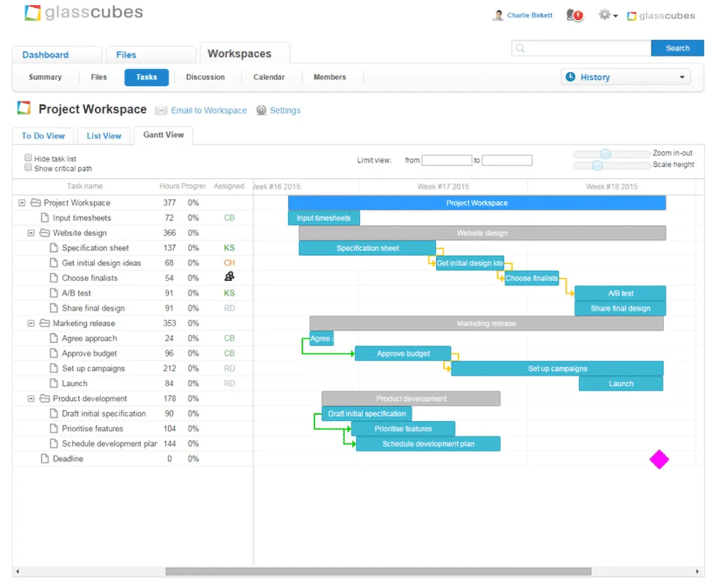This screenshot has height=588, width=718.
Task: Click Choose finalists document icon
Action: point(53,278)
